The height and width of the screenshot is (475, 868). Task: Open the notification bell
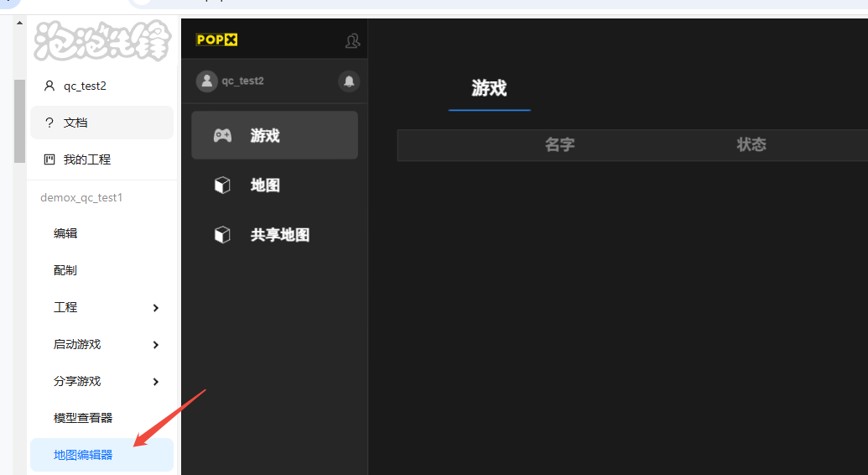(x=349, y=81)
